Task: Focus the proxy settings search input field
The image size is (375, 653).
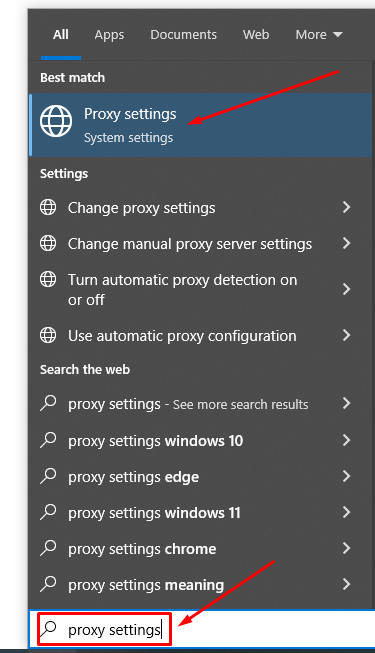Action: coord(202,629)
